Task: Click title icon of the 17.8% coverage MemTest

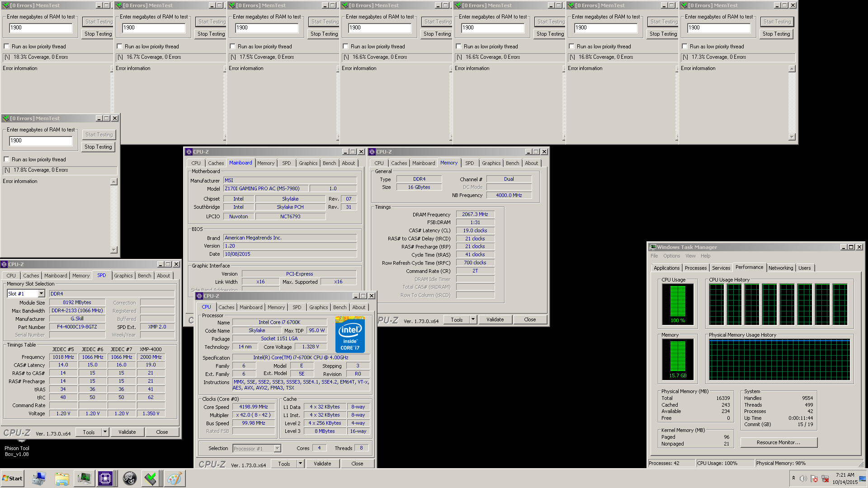Action: [x=5, y=118]
